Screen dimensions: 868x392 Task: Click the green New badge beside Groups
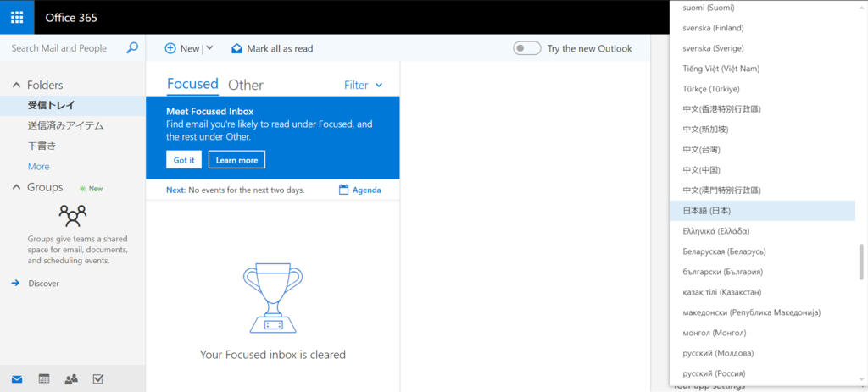92,189
